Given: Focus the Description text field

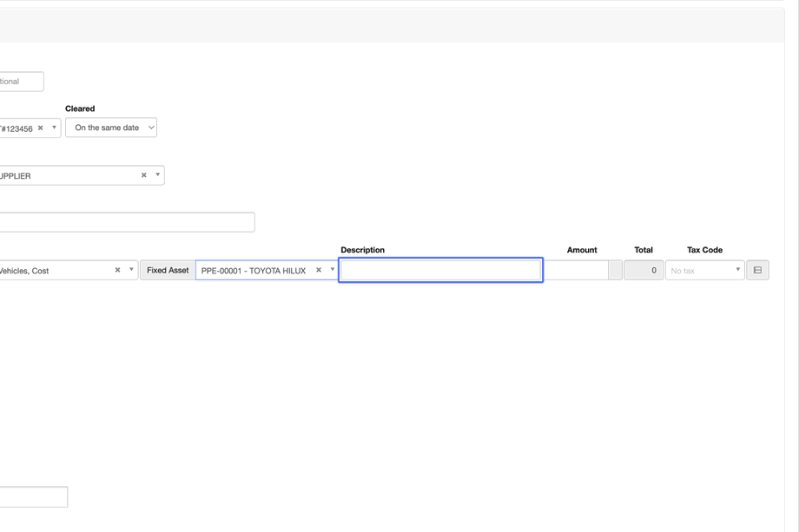Looking at the screenshot, I should click(x=440, y=270).
